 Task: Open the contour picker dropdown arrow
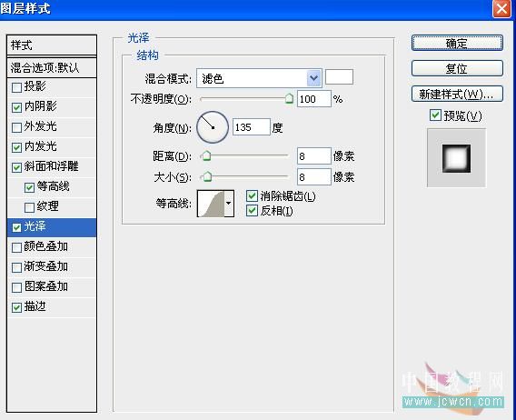coord(229,204)
